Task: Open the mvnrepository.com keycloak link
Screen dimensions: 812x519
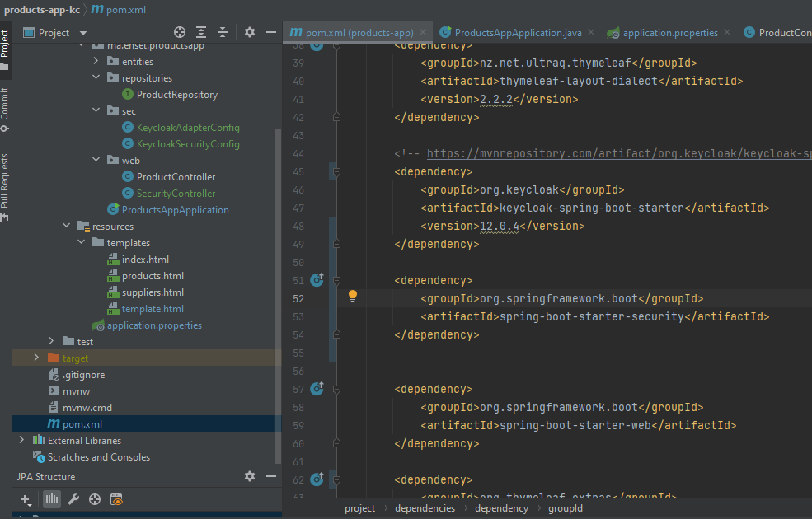Action: click(619, 154)
